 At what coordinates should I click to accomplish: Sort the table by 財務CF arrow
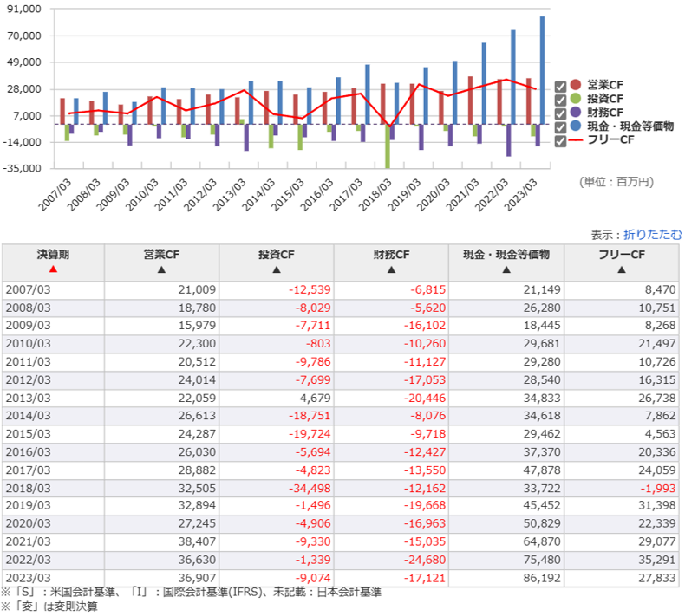(x=391, y=269)
